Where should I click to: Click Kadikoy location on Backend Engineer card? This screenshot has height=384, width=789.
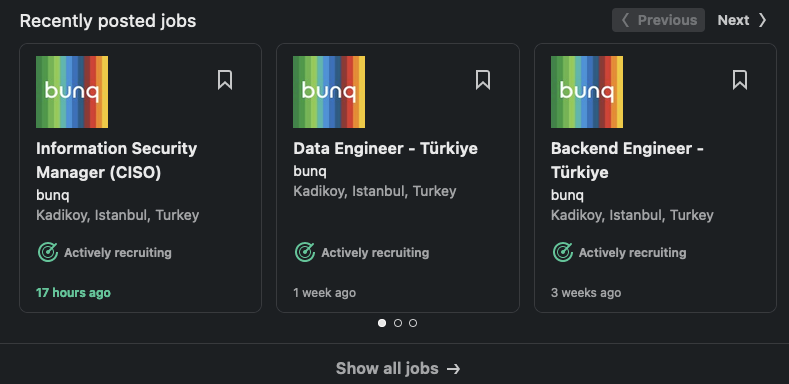[632, 215]
